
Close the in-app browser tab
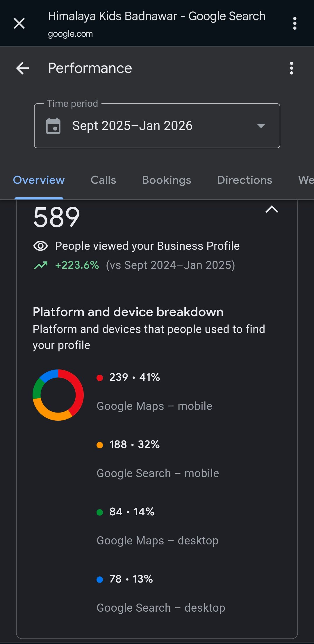point(19,23)
